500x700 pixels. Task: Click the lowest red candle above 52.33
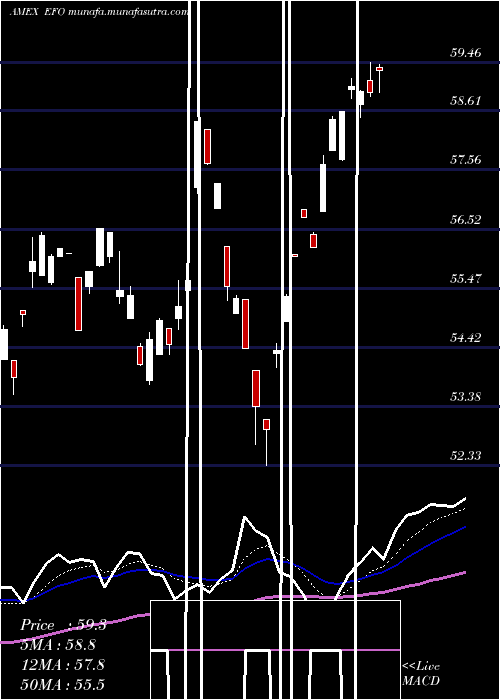267,424
